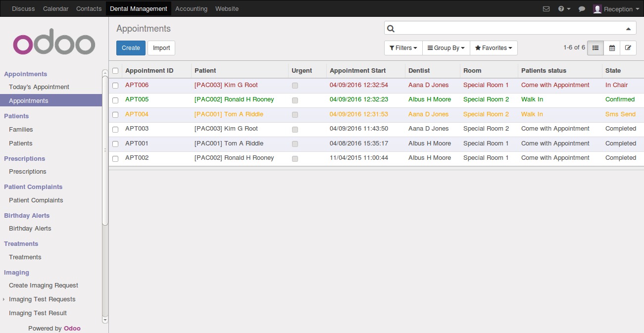Open Today's Appointment in sidebar

(39, 87)
